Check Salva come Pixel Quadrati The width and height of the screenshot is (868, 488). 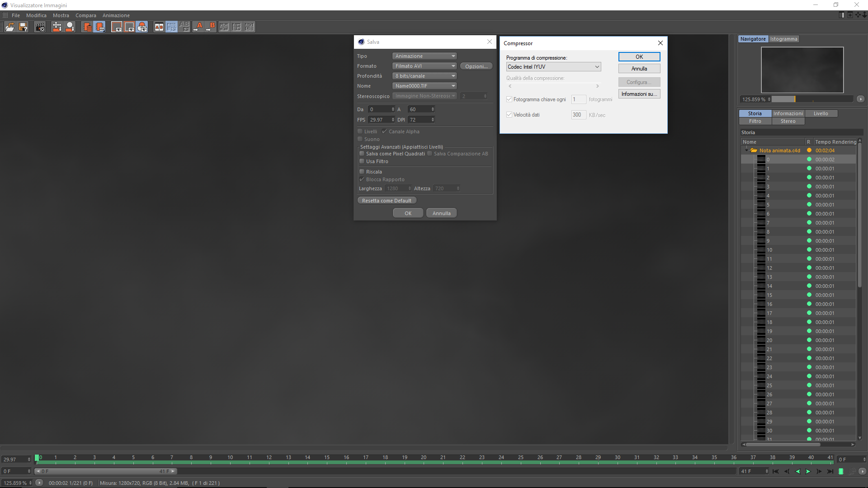pyautogui.click(x=362, y=154)
